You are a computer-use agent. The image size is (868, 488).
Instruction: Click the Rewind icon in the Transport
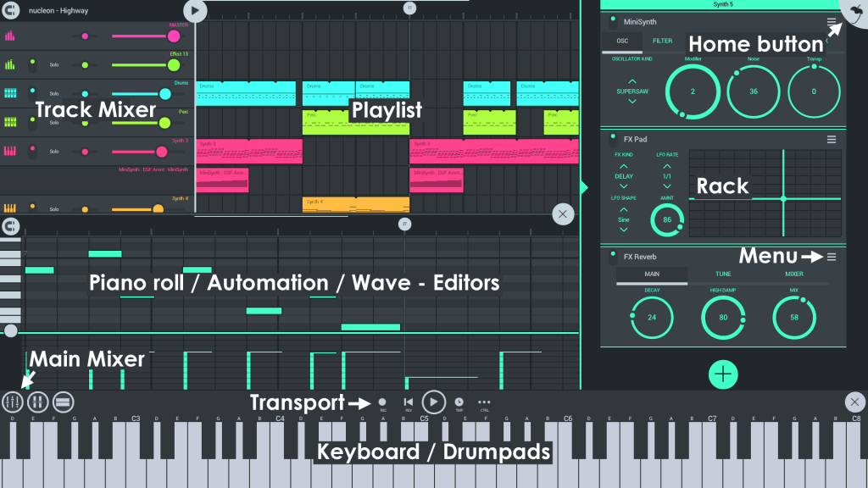coord(409,402)
